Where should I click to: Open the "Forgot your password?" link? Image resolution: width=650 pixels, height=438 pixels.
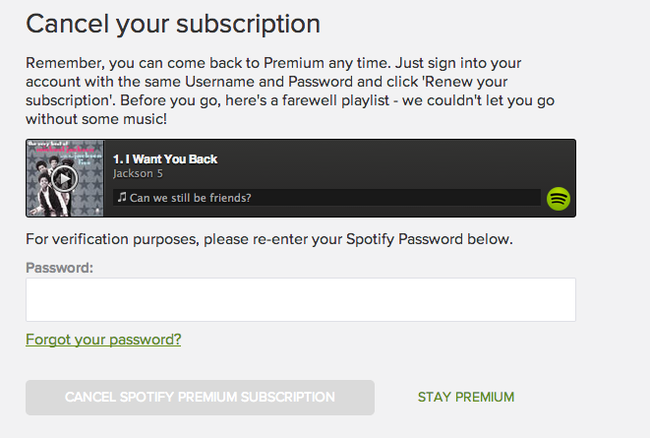[x=103, y=339]
